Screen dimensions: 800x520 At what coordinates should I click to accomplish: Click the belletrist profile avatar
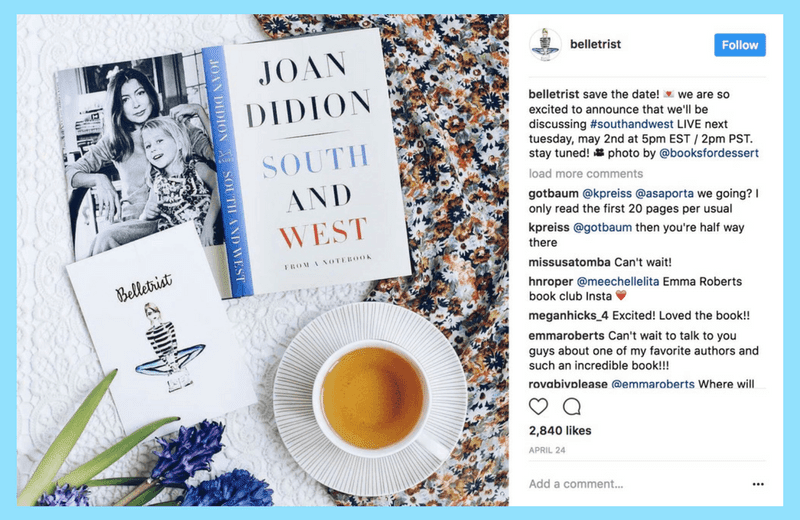pos(545,45)
